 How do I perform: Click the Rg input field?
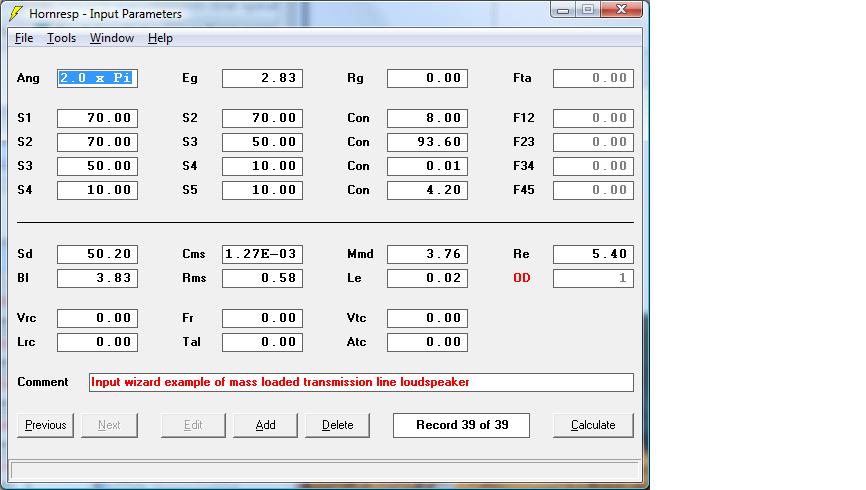coord(427,78)
